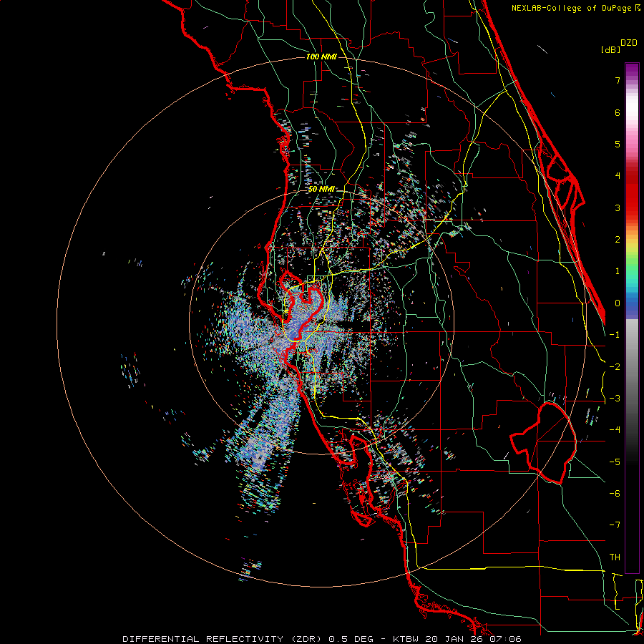The image size is (644, 644).
Task: Select the 1 value on the color scale
Action: click(618, 271)
